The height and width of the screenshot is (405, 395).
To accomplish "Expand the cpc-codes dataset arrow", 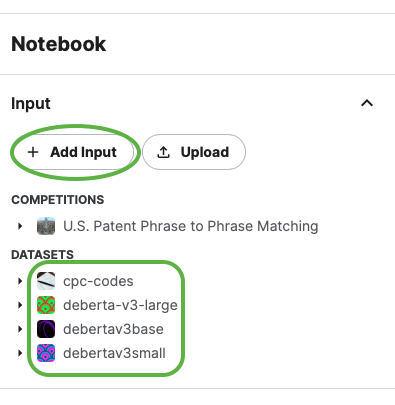I will click(x=20, y=281).
